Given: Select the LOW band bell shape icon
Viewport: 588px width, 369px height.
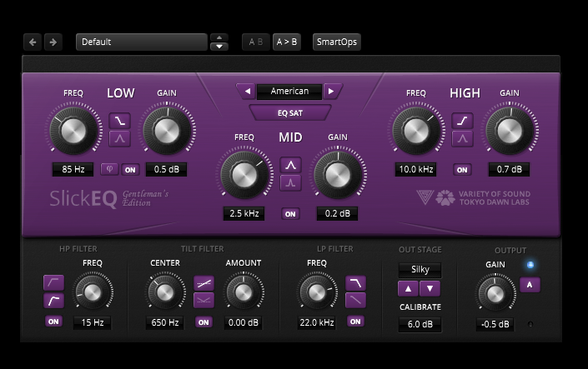Looking at the screenshot, I should click(119, 138).
